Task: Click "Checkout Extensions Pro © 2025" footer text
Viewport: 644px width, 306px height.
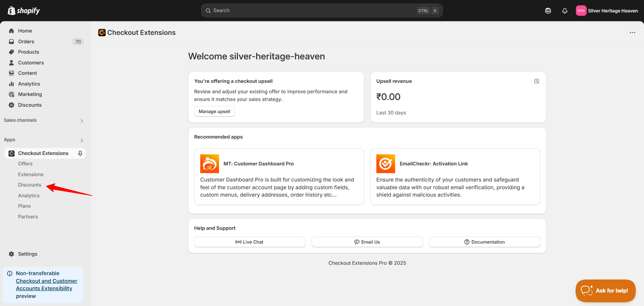Action: (367, 263)
